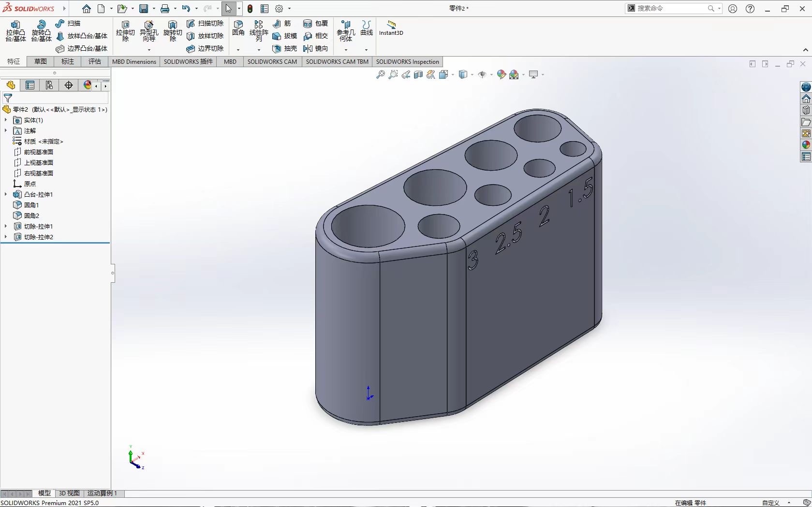Click the Shell tool (抽壳)

[285, 48]
